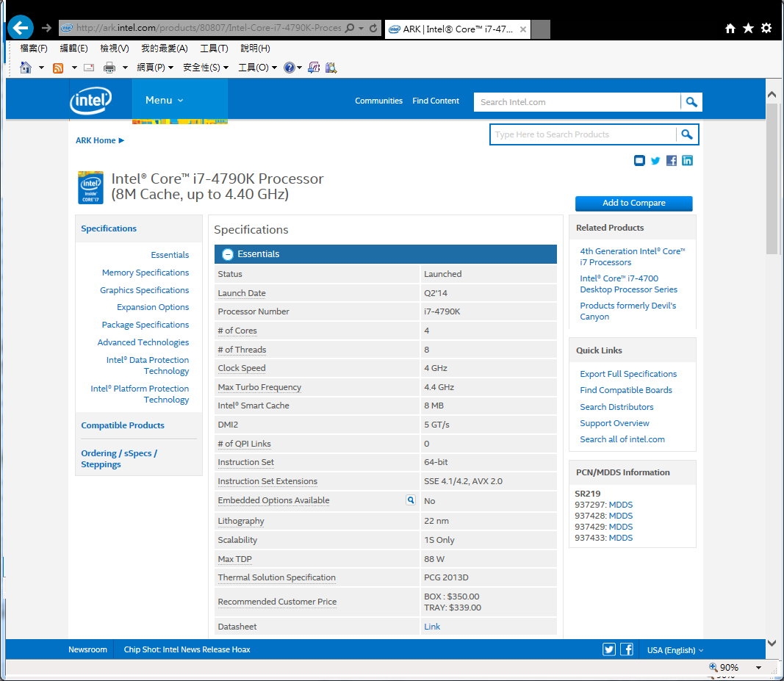Focus the Type Here to Search Products field

point(583,134)
